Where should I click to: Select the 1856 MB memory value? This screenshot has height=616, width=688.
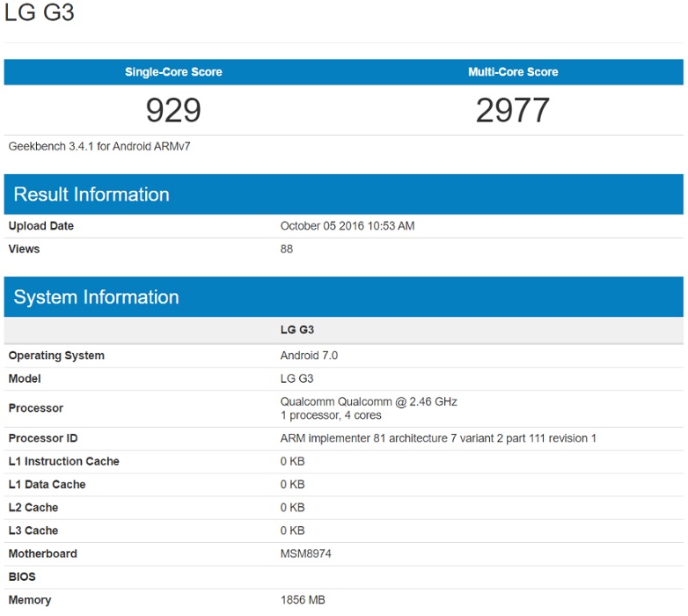pos(303,600)
